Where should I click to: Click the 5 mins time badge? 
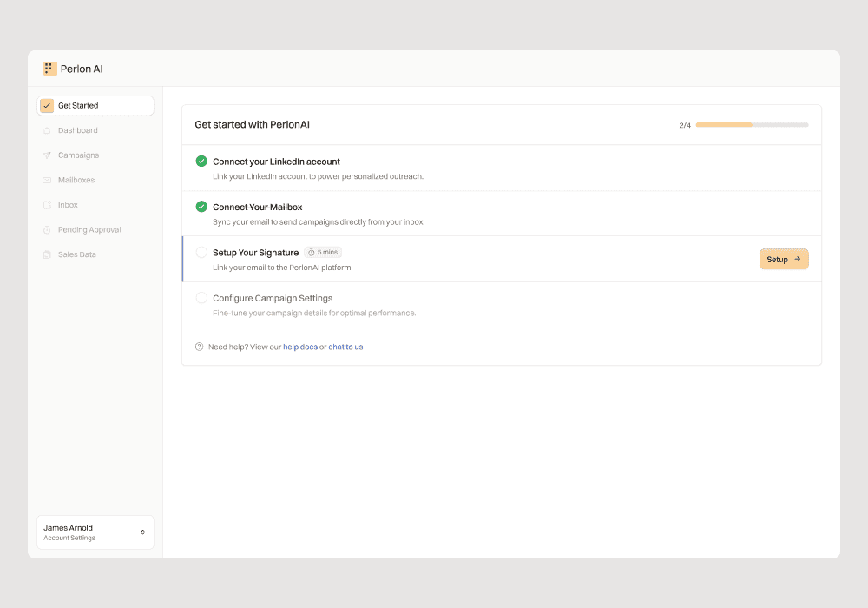[323, 252]
